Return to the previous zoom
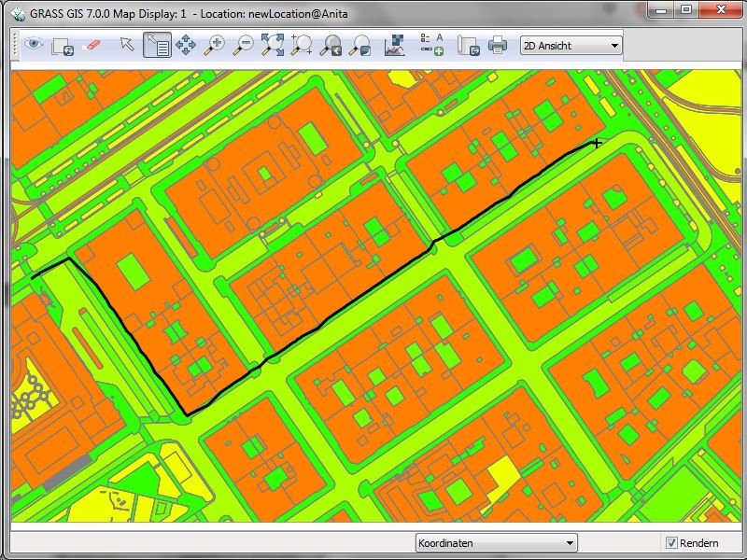This screenshot has width=747, height=560. pos(331,45)
